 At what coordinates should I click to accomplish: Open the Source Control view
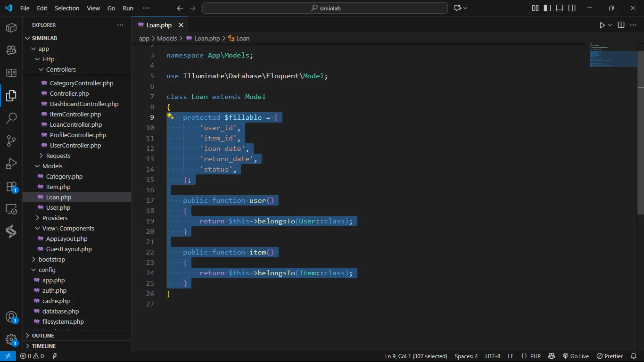11,140
